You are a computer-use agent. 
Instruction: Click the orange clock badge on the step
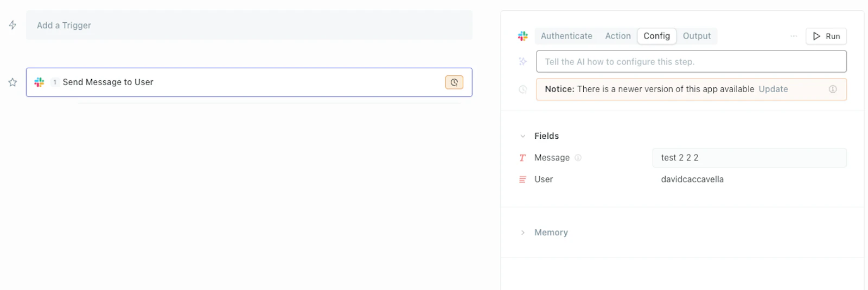pos(454,82)
